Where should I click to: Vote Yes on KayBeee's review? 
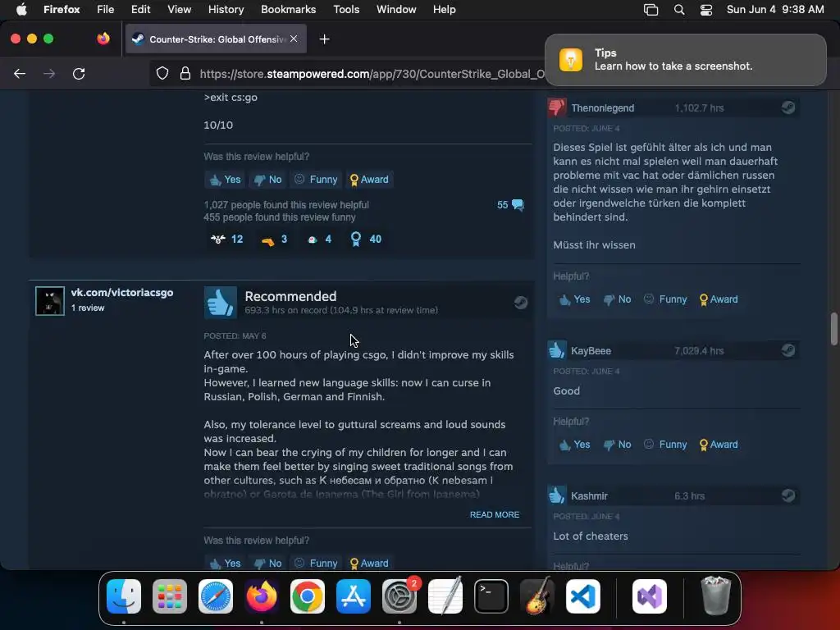click(x=574, y=445)
